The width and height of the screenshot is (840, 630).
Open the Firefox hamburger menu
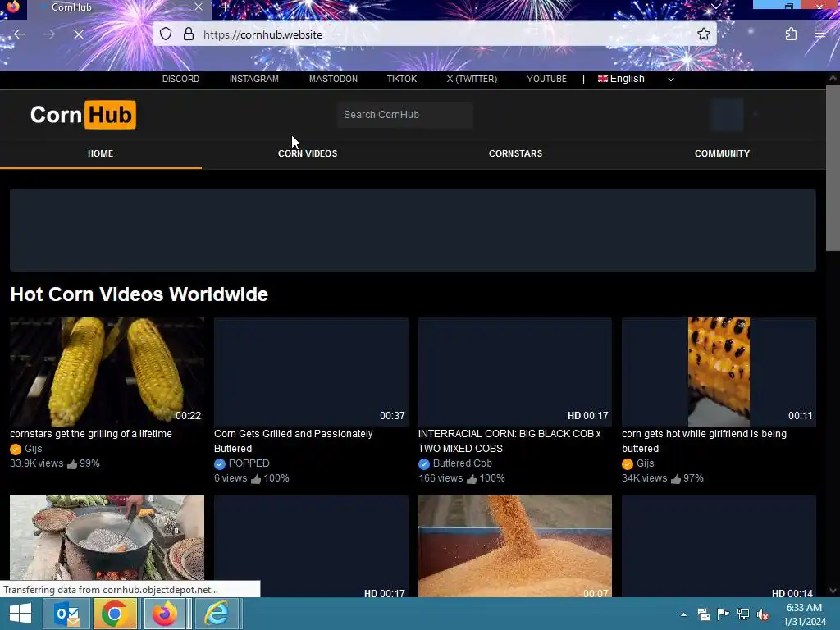pyautogui.click(x=820, y=34)
